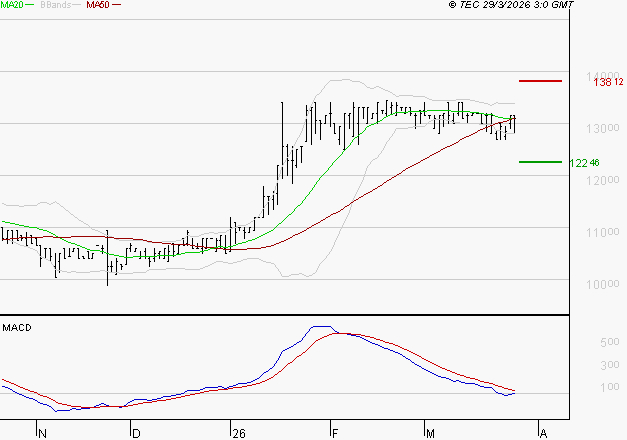Screen dimensions: 627x440
Task: Click the MACD panel title
Action: pyautogui.click(x=17, y=328)
